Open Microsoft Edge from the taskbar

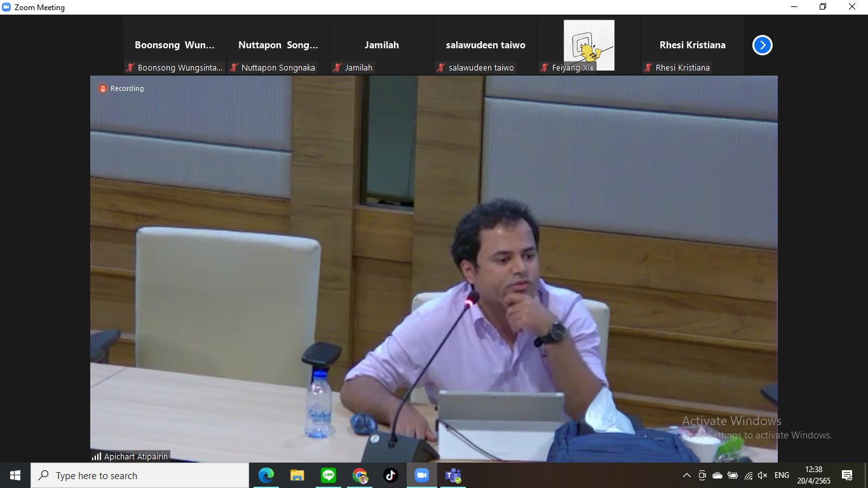266,475
